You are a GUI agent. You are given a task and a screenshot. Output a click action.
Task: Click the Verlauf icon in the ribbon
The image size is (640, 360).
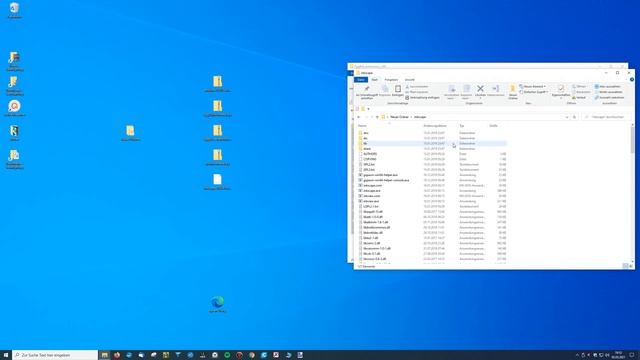[x=580, y=98]
